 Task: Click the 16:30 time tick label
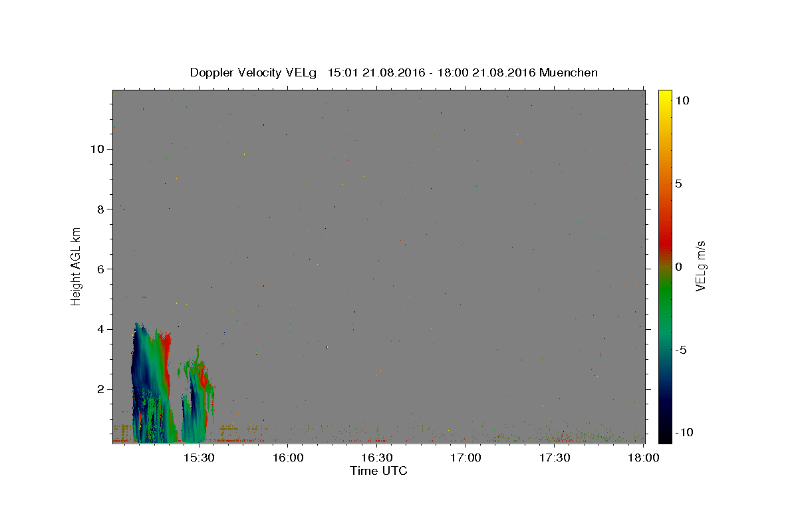[376, 458]
